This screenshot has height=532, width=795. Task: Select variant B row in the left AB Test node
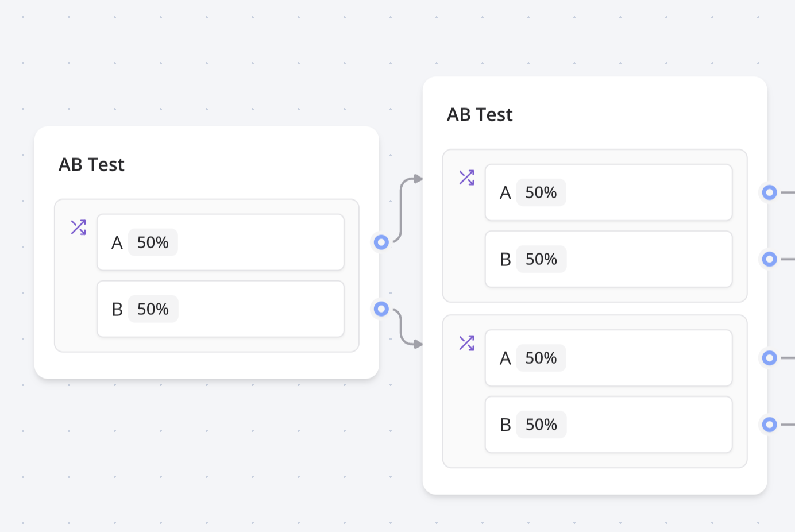click(x=221, y=309)
